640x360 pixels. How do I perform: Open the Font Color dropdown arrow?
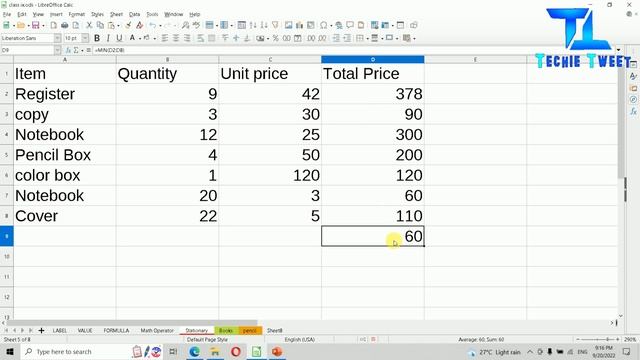(140, 38)
